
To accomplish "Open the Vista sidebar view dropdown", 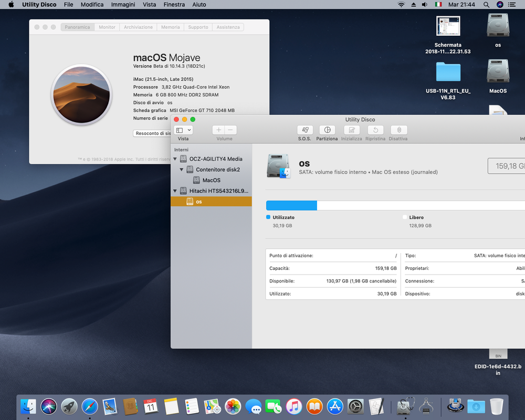I will [x=183, y=130].
